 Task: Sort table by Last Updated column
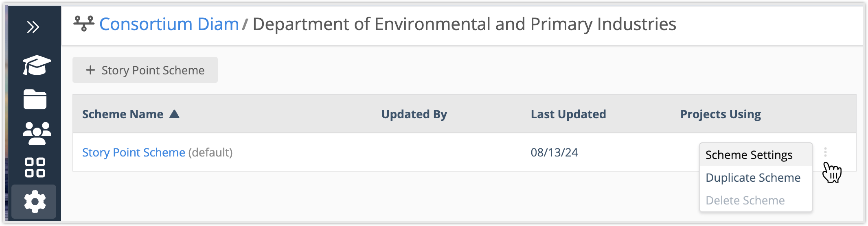568,114
